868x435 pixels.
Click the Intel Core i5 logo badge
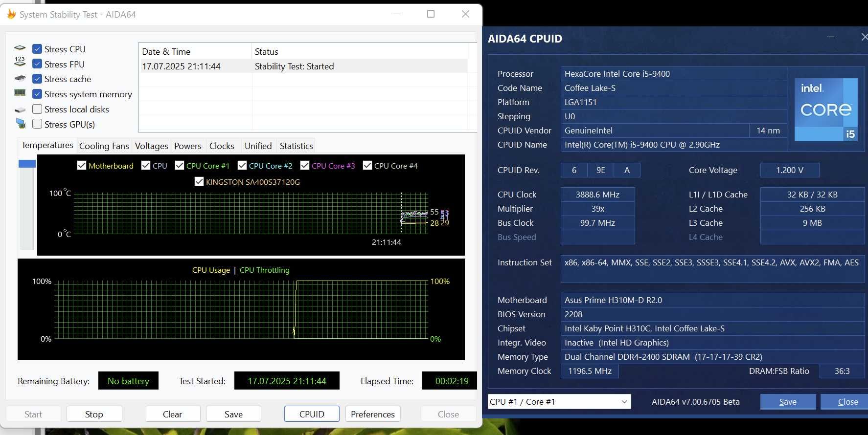[826, 110]
